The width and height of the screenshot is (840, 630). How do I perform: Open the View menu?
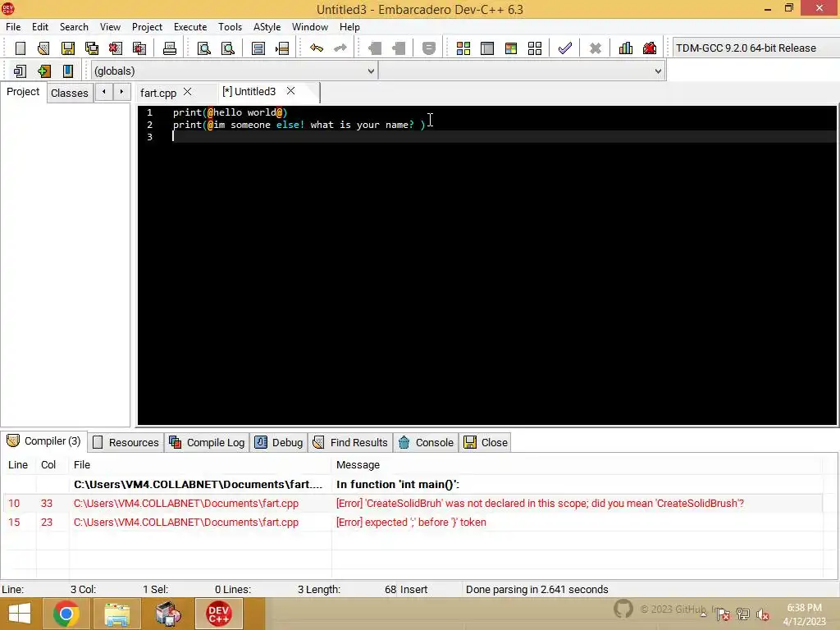point(111,27)
